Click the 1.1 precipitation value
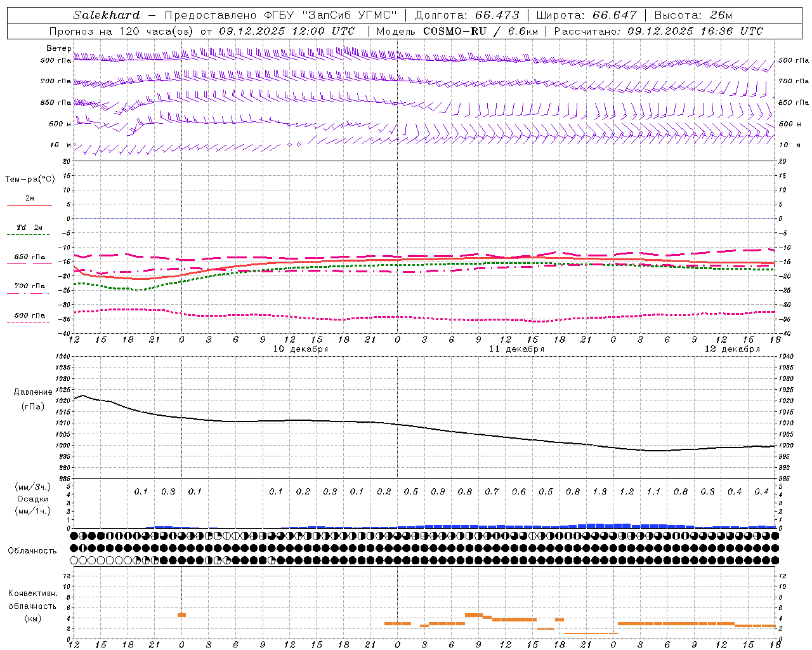The height and width of the screenshot is (650, 812). pos(653,491)
